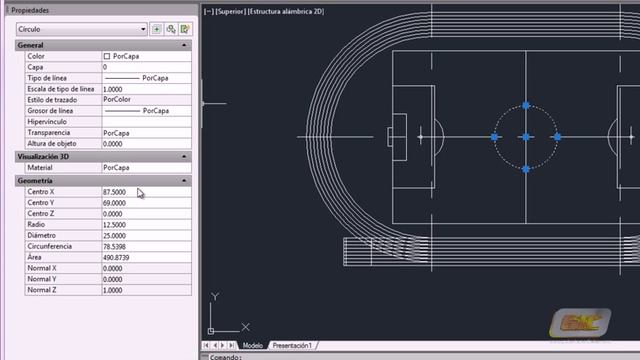The height and width of the screenshot is (360, 640).
Task: Click the left grip of the selected circle
Action: click(x=494, y=137)
